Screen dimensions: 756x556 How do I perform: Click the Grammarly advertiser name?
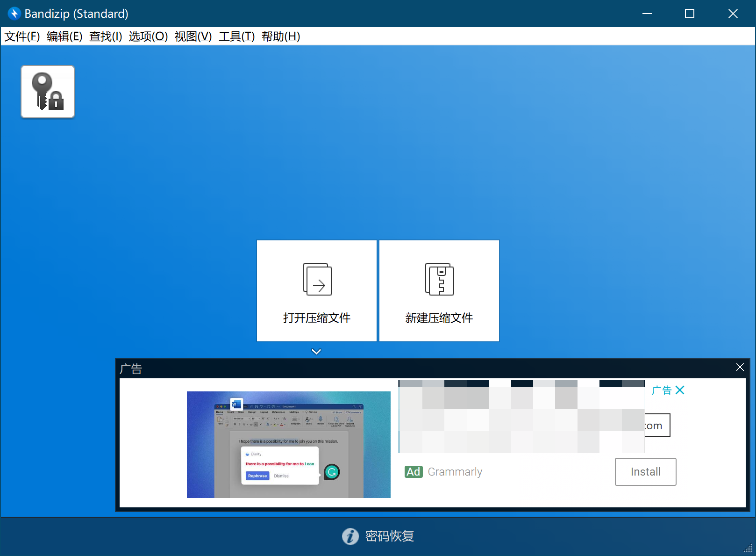click(455, 472)
